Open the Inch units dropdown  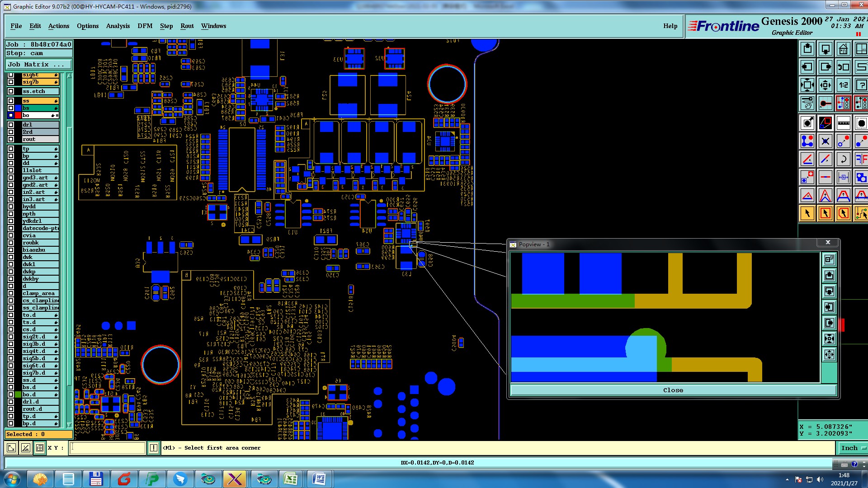point(853,448)
